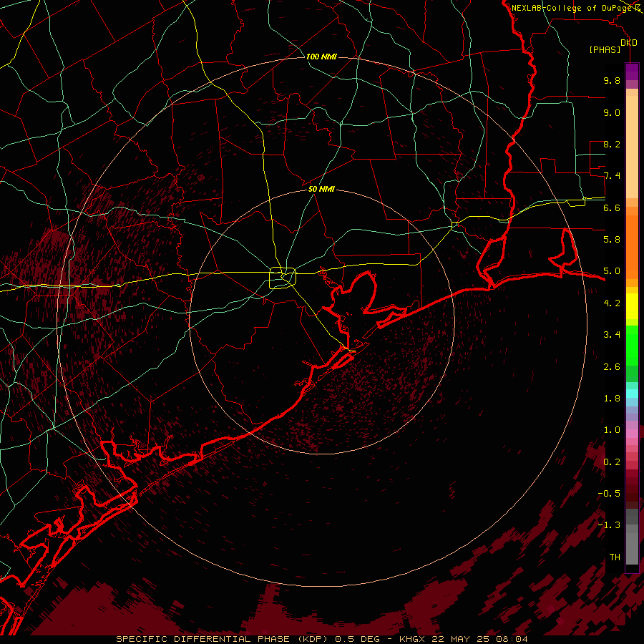Click the 8.2 color scale value
This screenshot has width=644, height=644.
pos(612,144)
